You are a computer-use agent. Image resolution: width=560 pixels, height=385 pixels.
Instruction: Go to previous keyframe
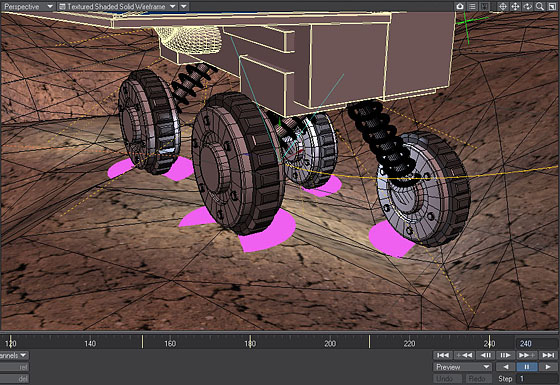(x=464, y=355)
